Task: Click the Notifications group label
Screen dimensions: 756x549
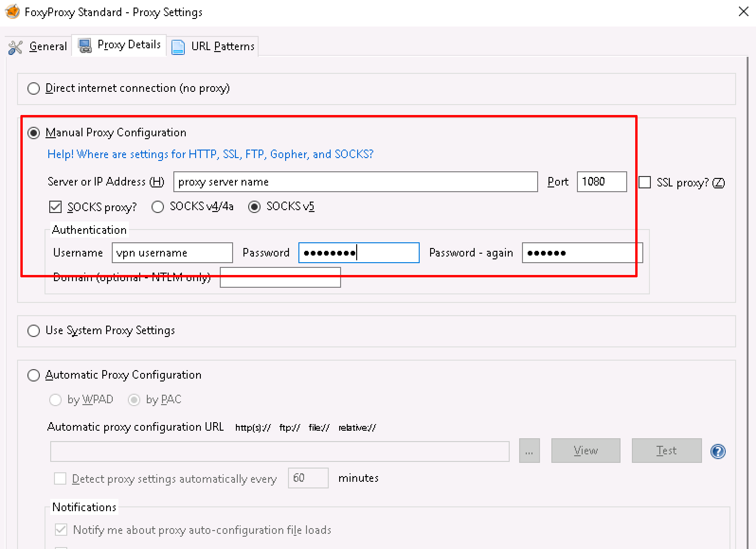Action: pyautogui.click(x=84, y=507)
